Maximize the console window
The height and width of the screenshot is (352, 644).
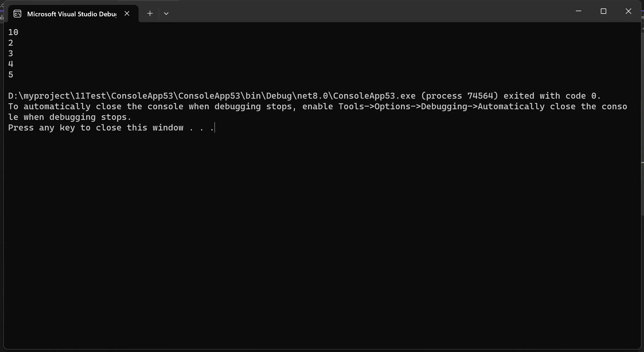tap(603, 11)
